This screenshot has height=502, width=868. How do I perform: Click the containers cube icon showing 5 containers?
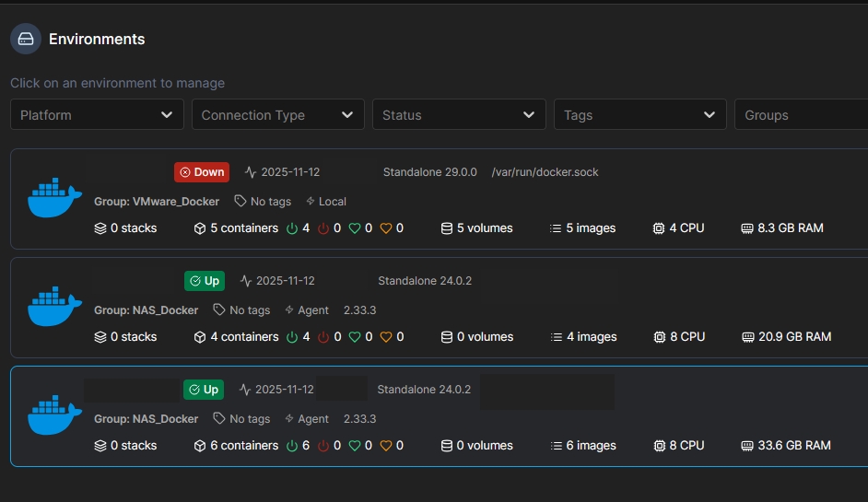(199, 228)
